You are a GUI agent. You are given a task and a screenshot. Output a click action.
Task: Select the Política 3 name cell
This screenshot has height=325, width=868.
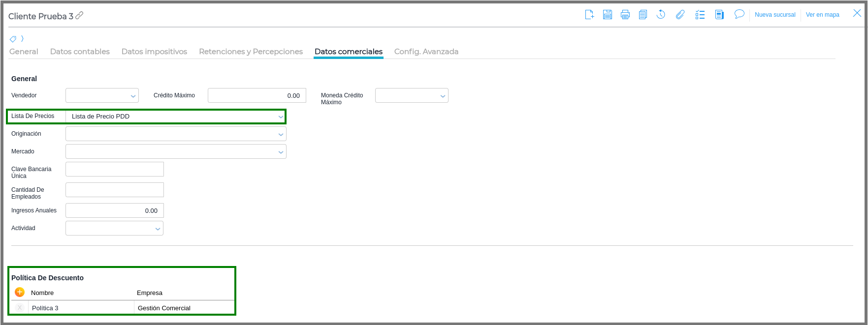[x=81, y=308]
